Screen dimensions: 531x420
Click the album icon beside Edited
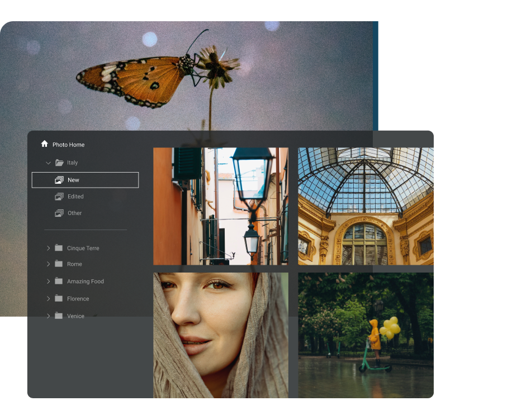(x=59, y=197)
